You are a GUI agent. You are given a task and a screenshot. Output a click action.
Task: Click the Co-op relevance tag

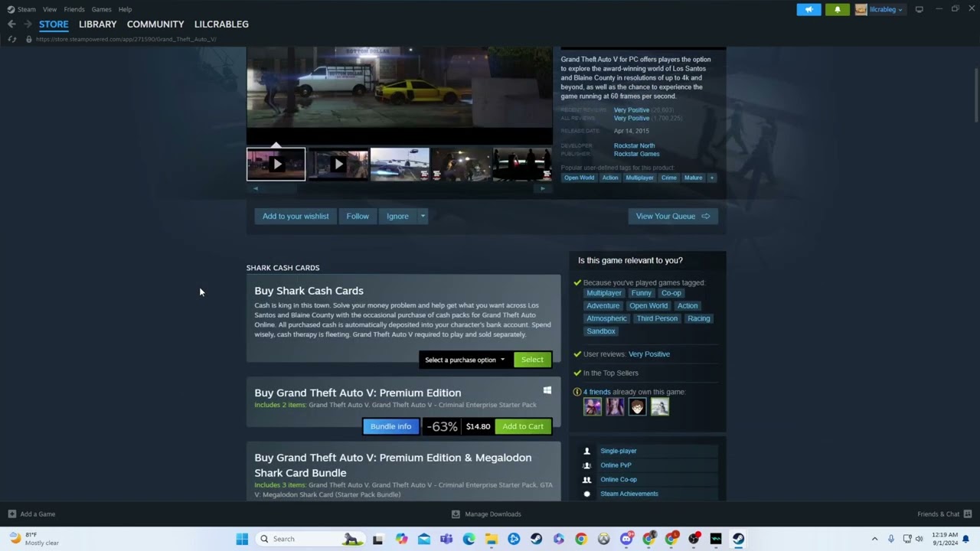pyautogui.click(x=671, y=293)
